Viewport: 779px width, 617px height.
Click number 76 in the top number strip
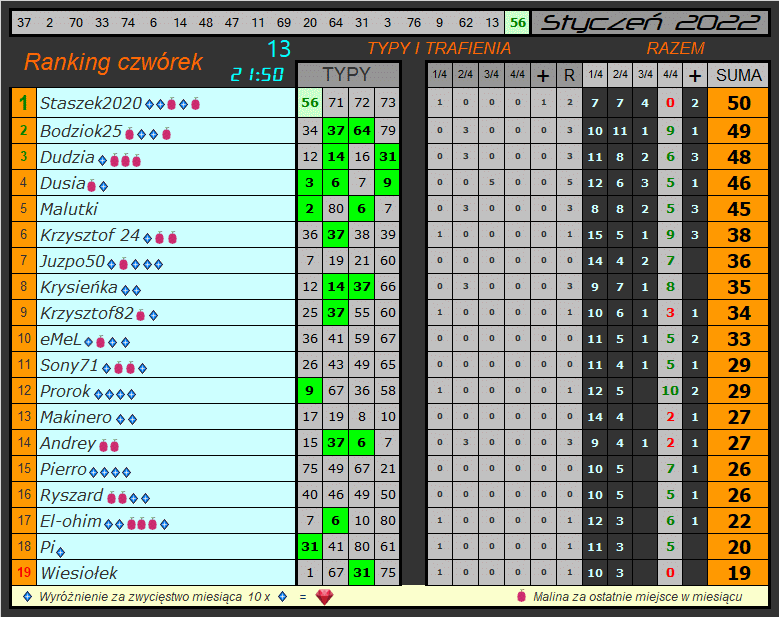(x=414, y=23)
